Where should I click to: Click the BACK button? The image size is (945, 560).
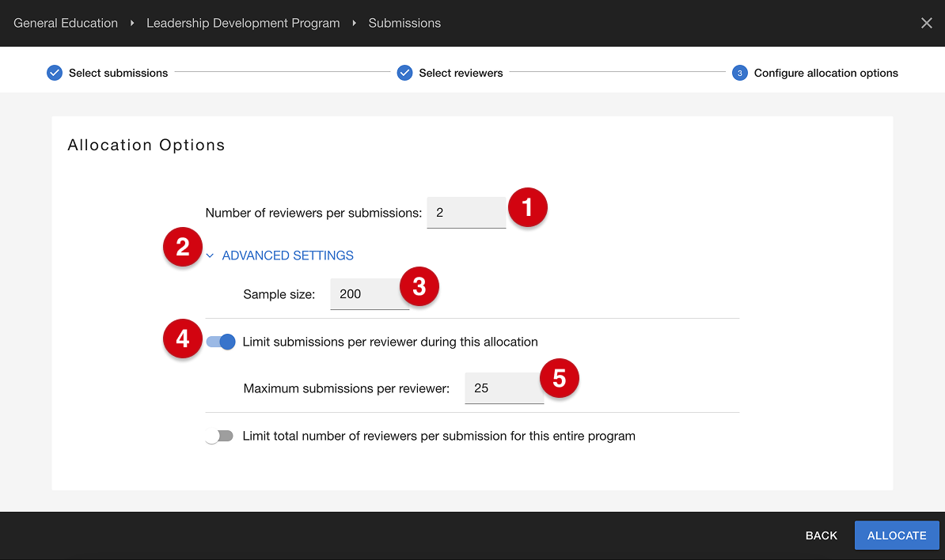point(821,535)
